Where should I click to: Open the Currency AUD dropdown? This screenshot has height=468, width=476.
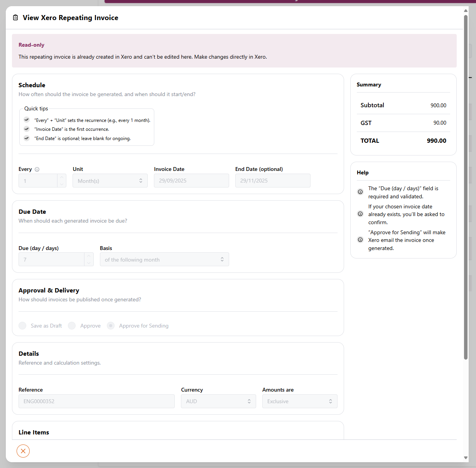click(x=218, y=401)
